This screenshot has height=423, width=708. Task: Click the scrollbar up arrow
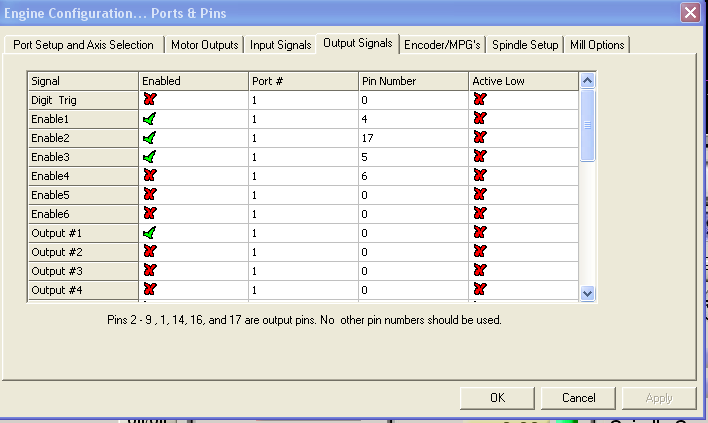pos(587,79)
